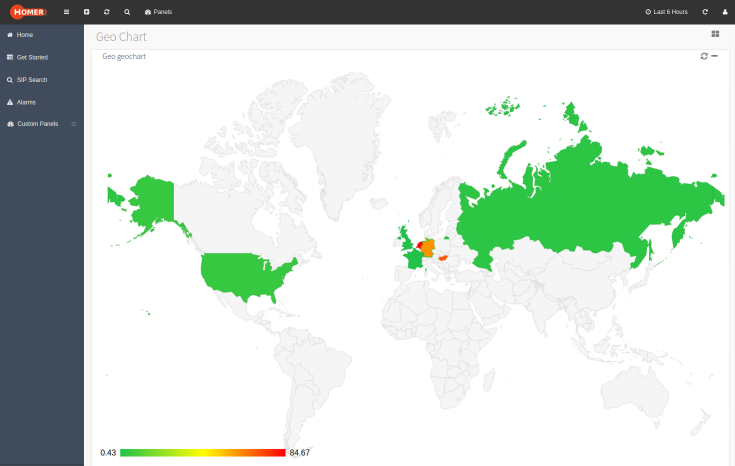The width and height of the screenshot is (735, 466).
Task: Click the Geo geochart widget title
Action: tap(124, 56)
